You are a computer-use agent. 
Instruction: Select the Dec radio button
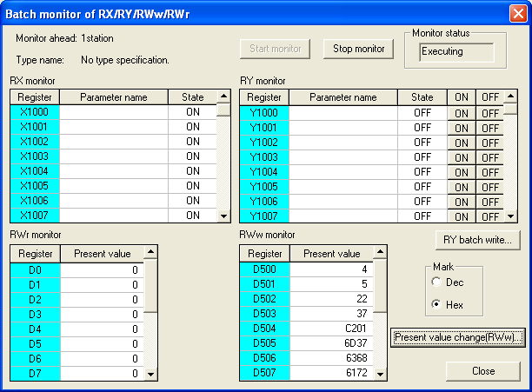(x=436, y=282)
